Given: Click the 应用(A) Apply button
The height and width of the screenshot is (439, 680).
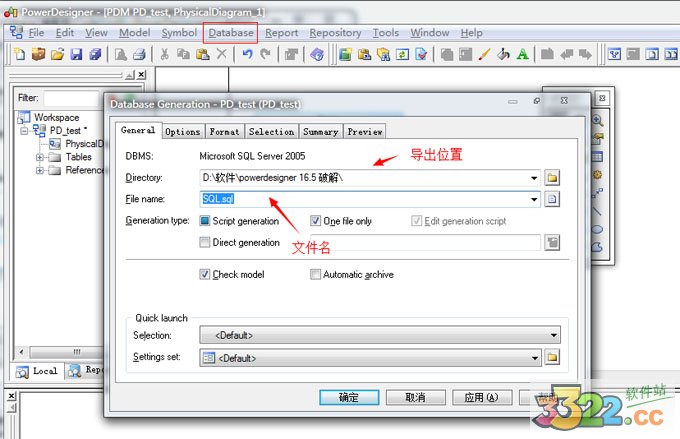Looking at the screenshot, I should pyautogui.click(x=482, y=397).
